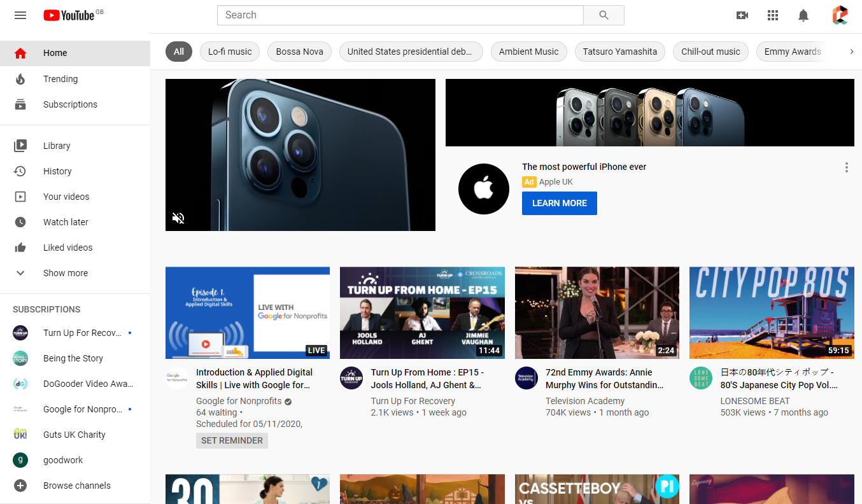
Task: Unmute the iPhone ad video
Action: (178, 218)
